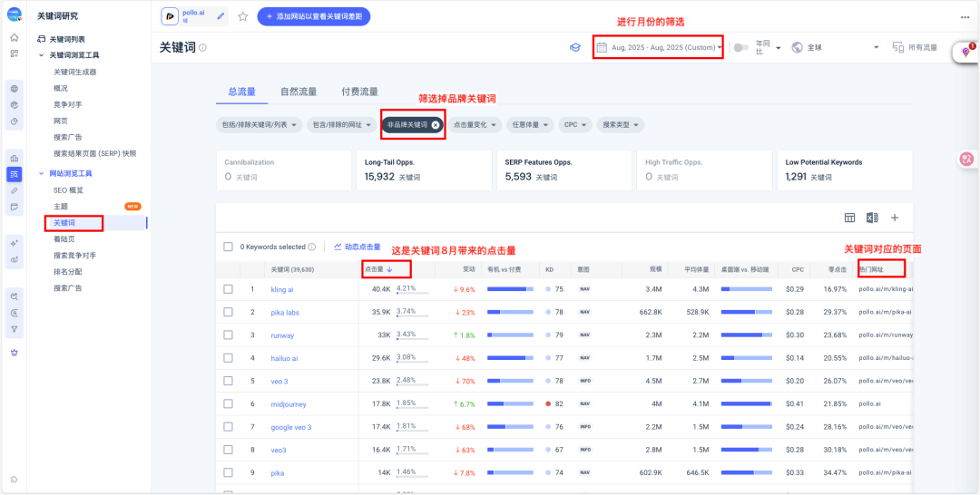The height and width of the screenshot is (495, 980).
Task: Open the midjourney keyword link
Action: coord(289,403)
